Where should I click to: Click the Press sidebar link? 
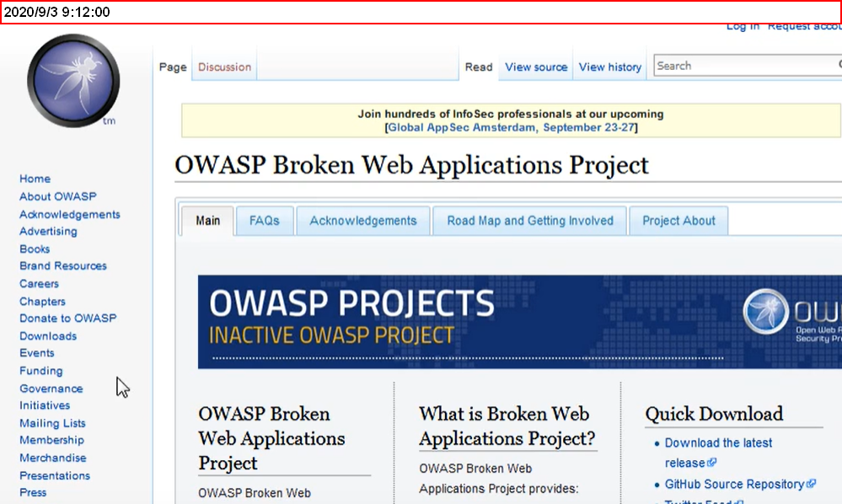[x=33, y=492]
